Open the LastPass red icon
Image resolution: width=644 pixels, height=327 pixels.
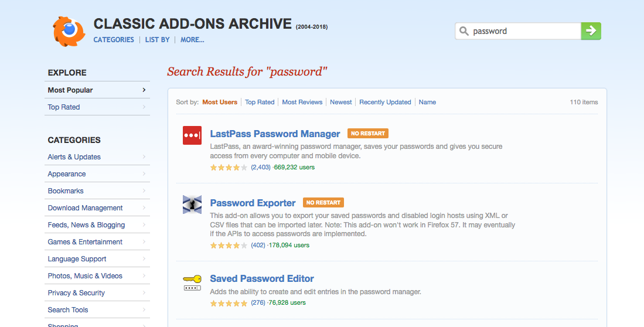click(192, 135)
